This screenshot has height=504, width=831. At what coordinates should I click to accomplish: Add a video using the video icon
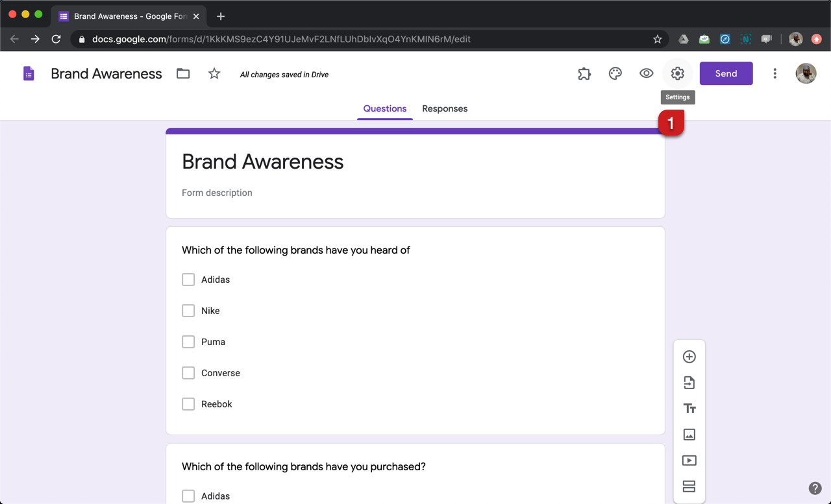(689, 460)
